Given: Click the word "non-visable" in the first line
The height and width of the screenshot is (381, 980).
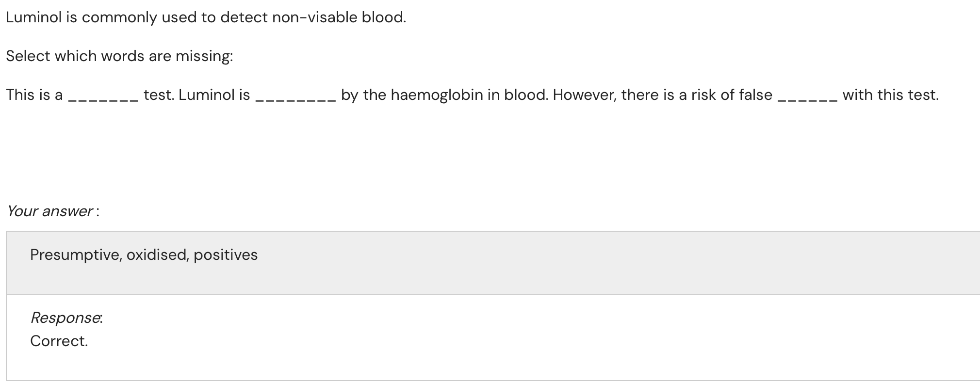Looking at the screenshot, I should point(314,17).
